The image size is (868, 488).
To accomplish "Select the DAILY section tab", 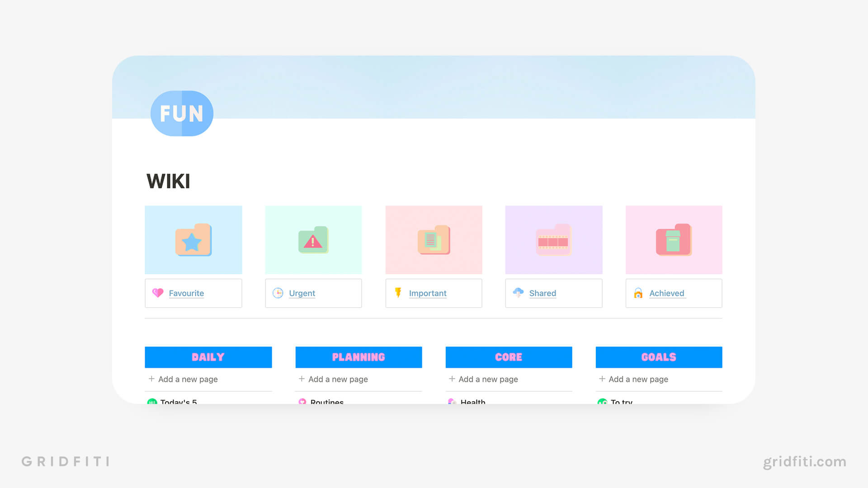I will pos(208,357).
